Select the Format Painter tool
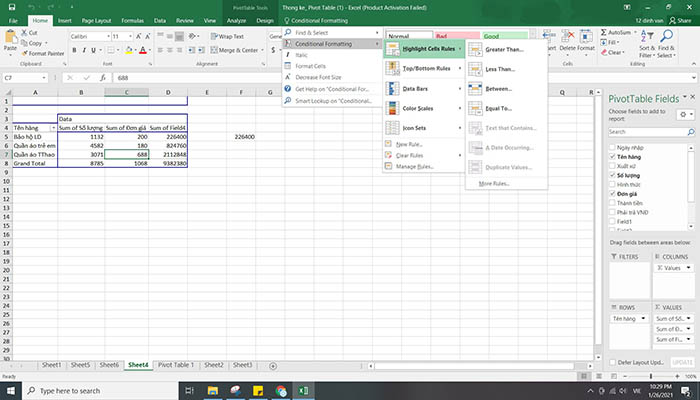This screenshot has height=400, width=700. click(43, 53)
